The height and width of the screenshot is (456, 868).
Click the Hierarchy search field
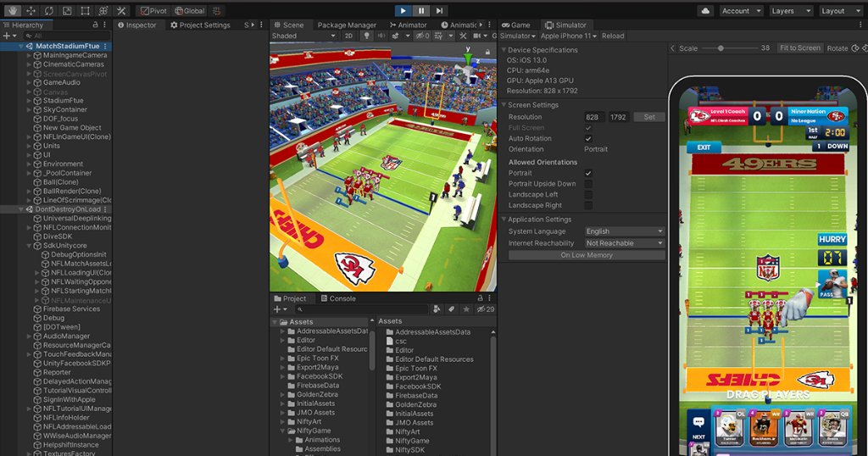click(x=66, y=36)
